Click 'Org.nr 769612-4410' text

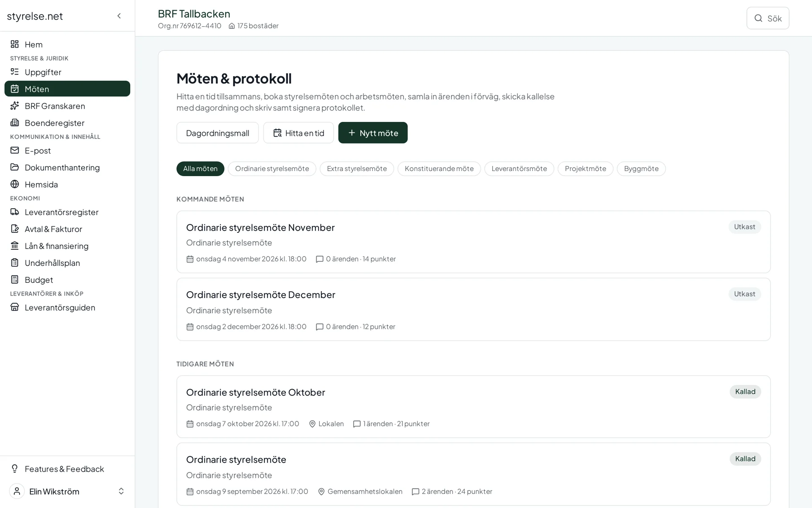click(189, 26)
